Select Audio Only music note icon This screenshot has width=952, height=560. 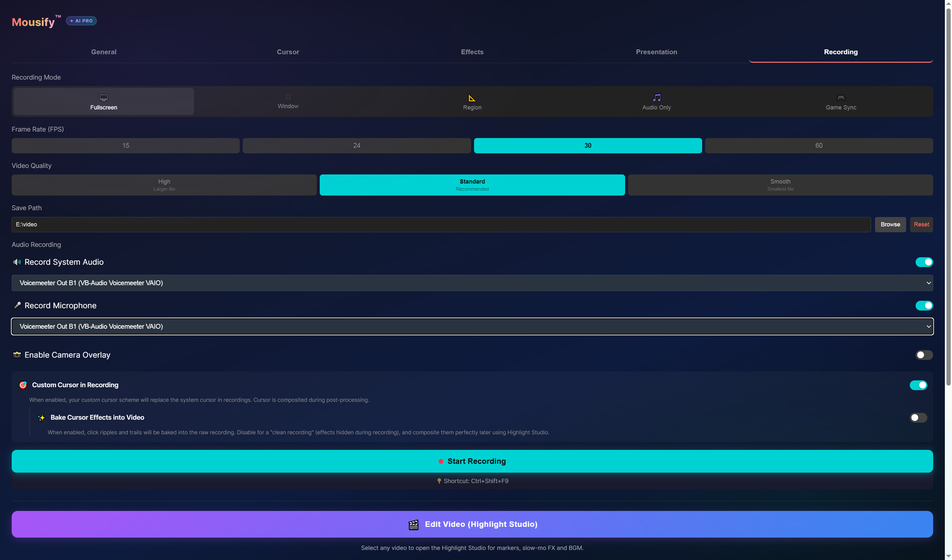click(657, 98)
